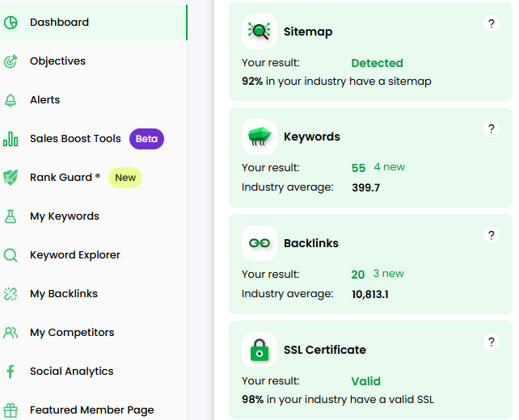Viewport: 519px width, 420px height.
Task: Click the My Backlinks broken-link icon
Action: tap(11, 294)
